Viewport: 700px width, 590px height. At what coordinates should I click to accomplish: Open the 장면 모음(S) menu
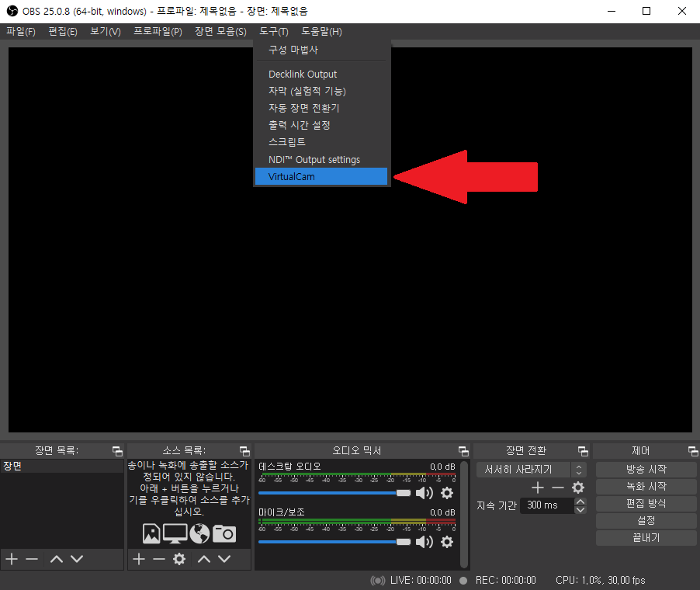coord(220,32)
